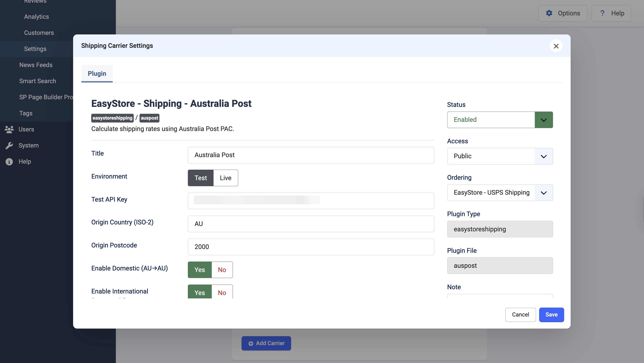Open System via the wrench icon
Viewport: 644px width, 363px height.
click(x=9, y=145)
